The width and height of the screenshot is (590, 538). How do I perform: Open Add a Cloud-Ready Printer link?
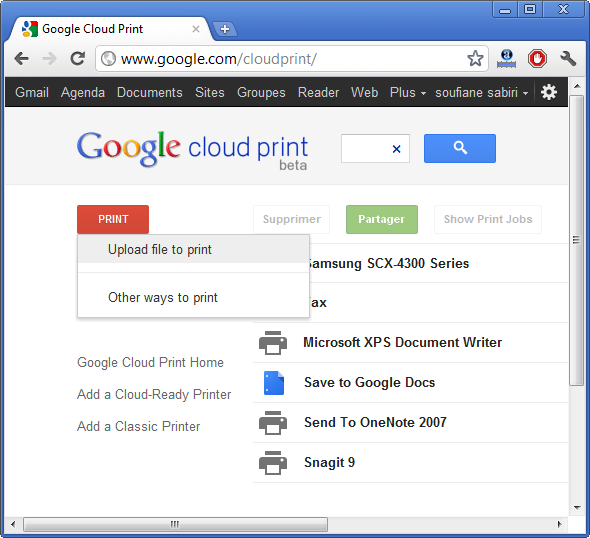(x=154, y=394)
